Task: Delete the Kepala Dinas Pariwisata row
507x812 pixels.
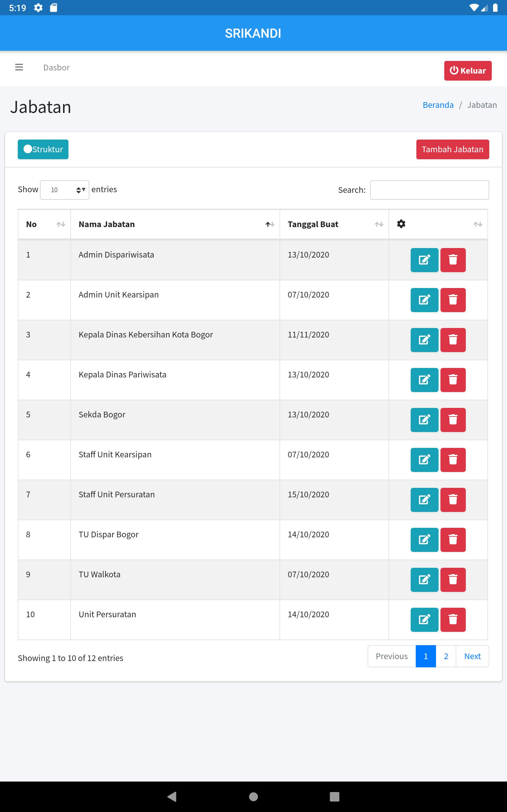Action: (453, 380)
